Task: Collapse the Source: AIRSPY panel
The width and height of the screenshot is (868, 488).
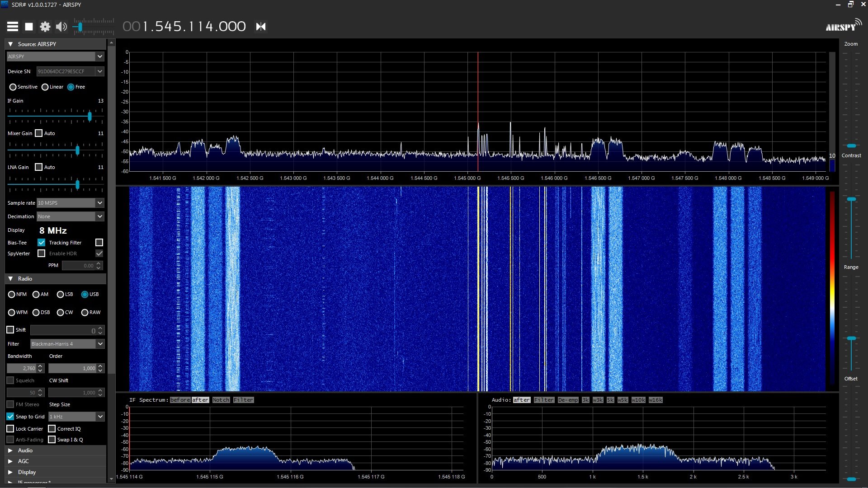Action: pos(10,44)
